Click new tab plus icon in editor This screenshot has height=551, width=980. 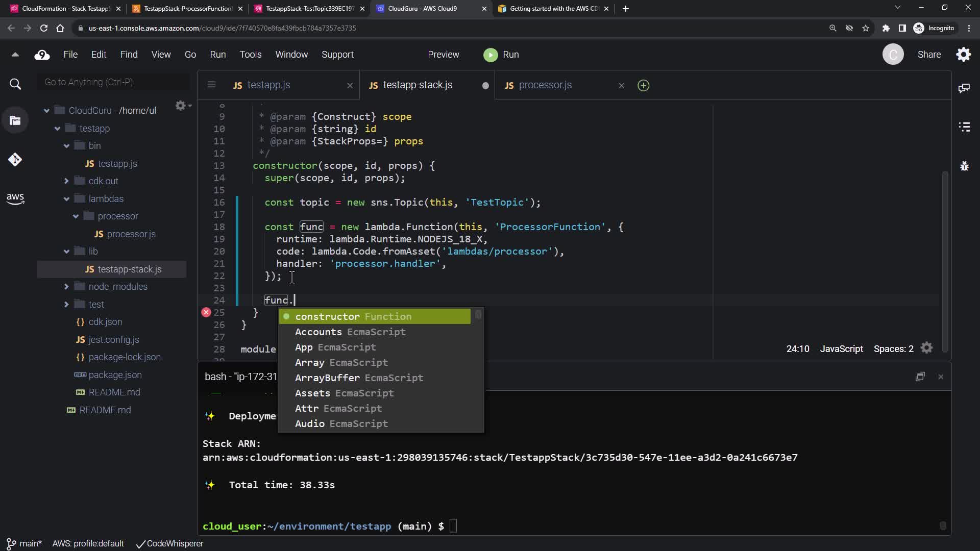point(643,85)
